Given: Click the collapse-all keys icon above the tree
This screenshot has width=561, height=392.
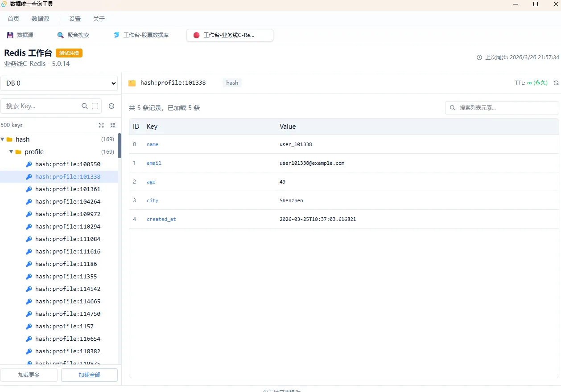Looking at the screenshot, I should click(x=112, y=125).
